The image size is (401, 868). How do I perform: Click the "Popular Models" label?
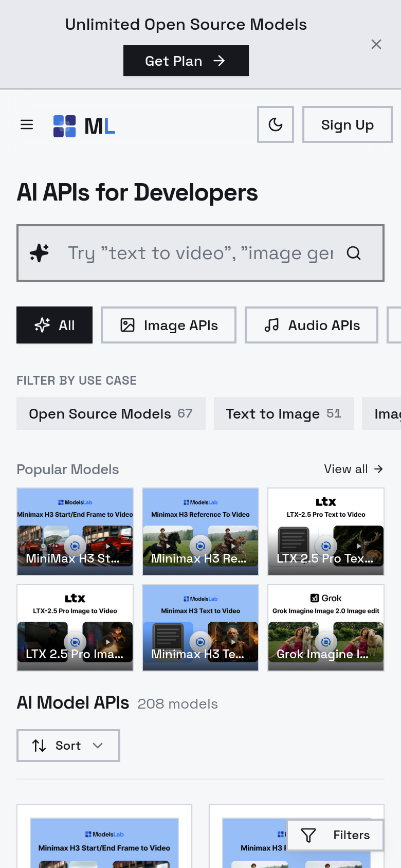coord(68,469)
